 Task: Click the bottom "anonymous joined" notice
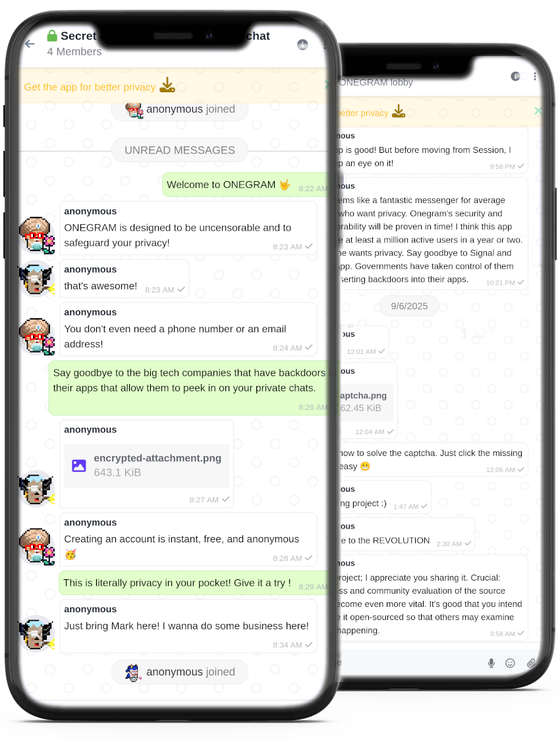(x=180, y=672)
